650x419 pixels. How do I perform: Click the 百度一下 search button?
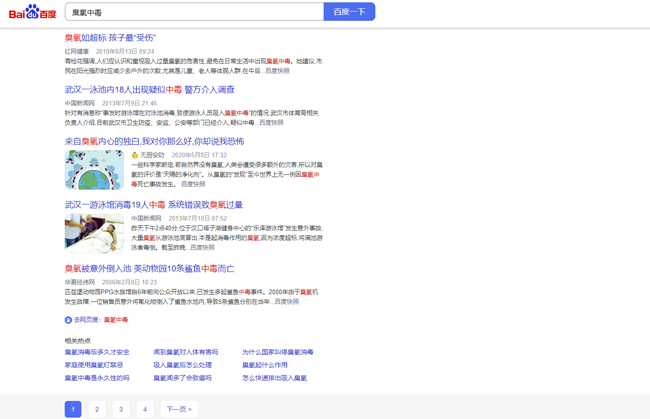349,12
